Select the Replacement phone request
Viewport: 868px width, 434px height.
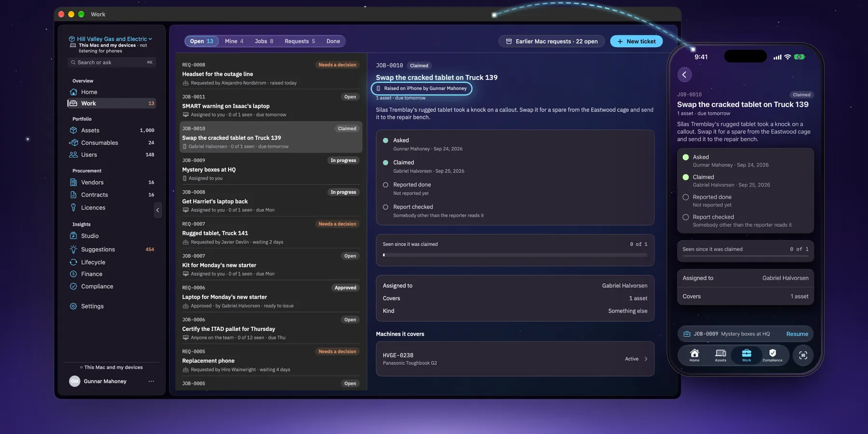[271, 360]
